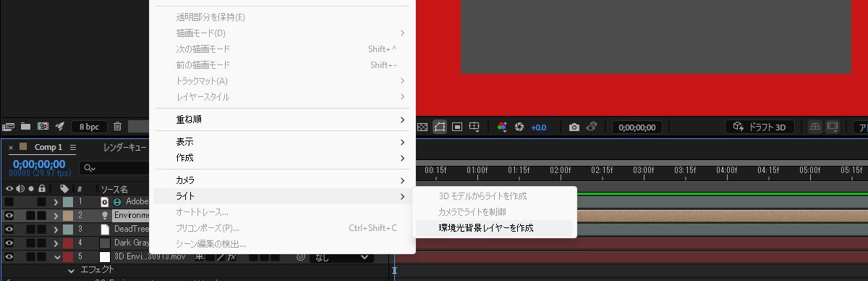868x281 pixels.
Task: Toggle mask and shape path visibility
Action: pyautogui.click(x=440, y=127)
